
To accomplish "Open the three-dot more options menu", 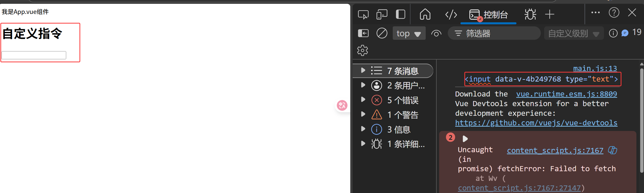I will coord(595,12).
